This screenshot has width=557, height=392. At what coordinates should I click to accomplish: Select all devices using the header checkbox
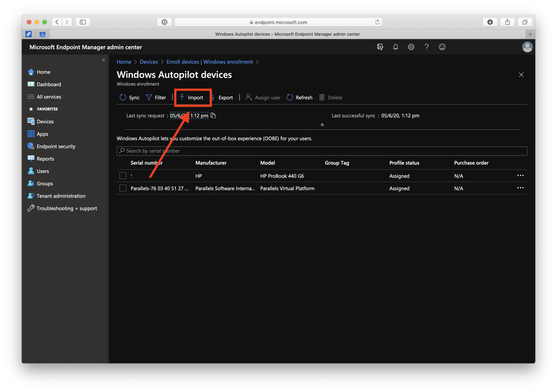(123, 163)
